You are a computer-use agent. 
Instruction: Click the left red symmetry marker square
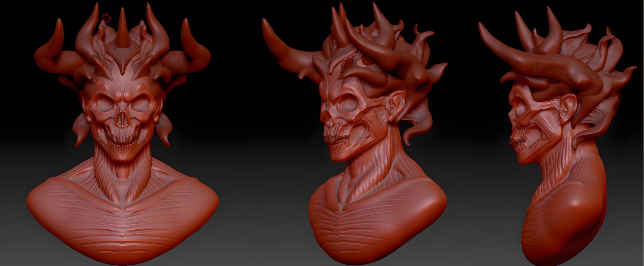[115, 48]
